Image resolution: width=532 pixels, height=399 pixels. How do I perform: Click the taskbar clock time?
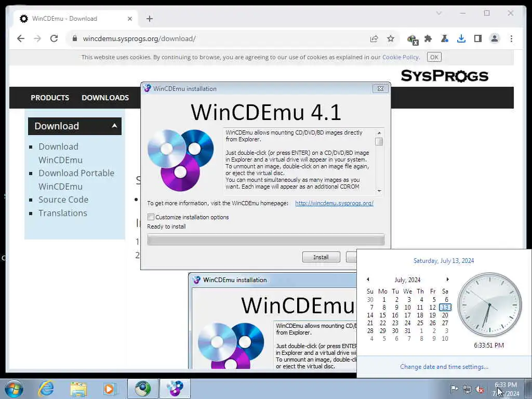[506, 385]
